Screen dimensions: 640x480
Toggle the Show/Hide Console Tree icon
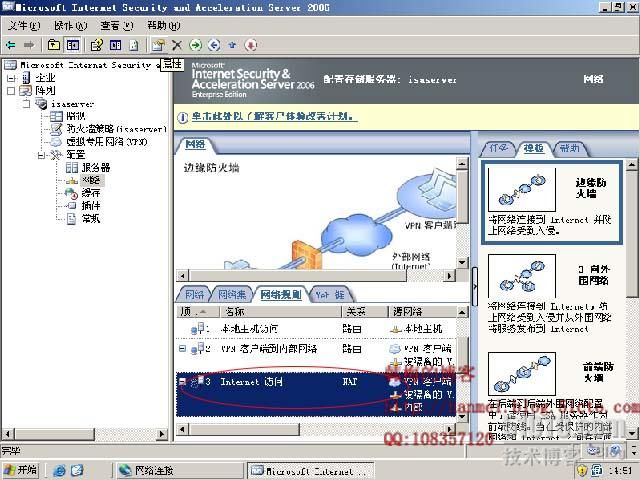point(73,44)
